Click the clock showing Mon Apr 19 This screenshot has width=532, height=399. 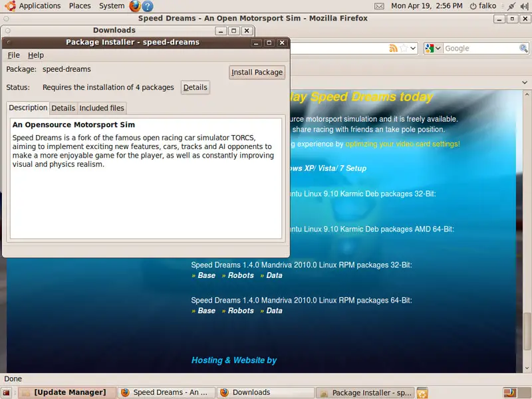pos(426,6)
